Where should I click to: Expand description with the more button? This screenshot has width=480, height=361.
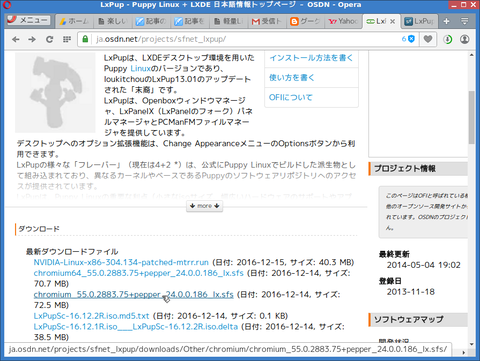(x=205, y=206)
